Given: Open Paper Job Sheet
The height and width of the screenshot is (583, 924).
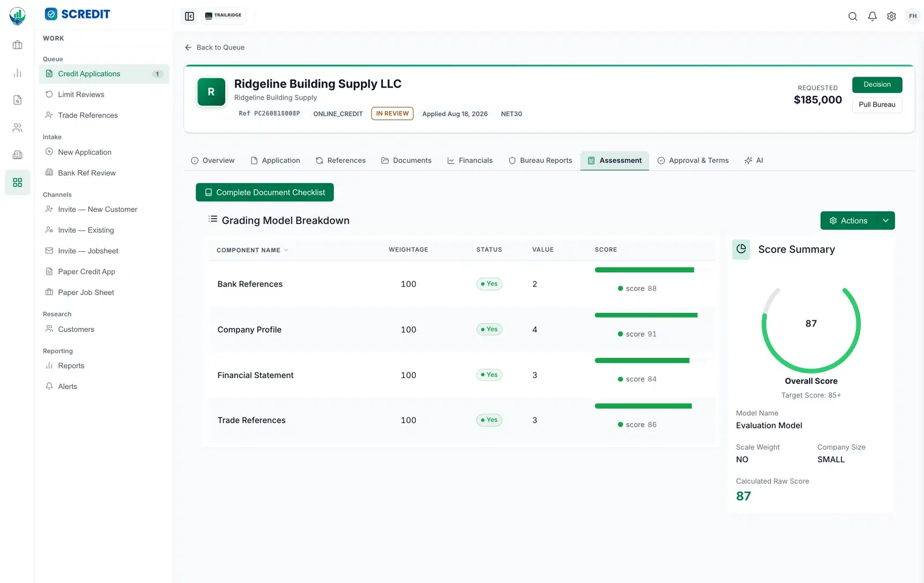Looking at the screenshot, I should [104, 293].
